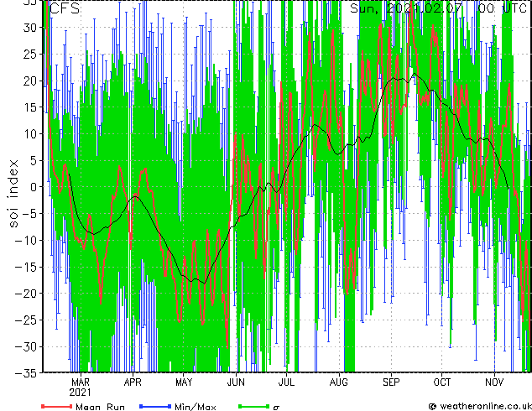
Task: Click the y-axis value -10
Action: pos(27,240)
